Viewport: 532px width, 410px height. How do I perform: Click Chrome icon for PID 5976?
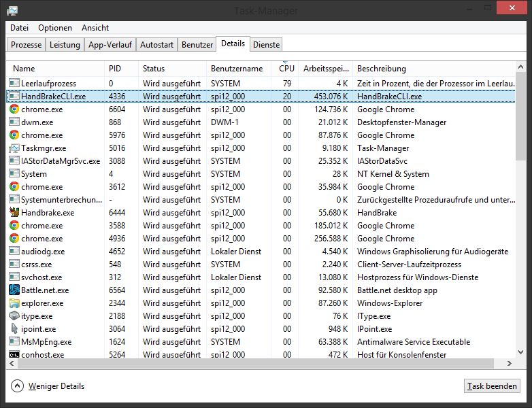[14, 135]
